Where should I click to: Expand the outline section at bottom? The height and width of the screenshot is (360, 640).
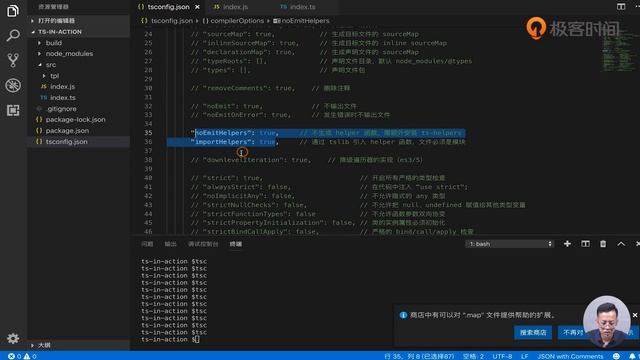(44, 345)
